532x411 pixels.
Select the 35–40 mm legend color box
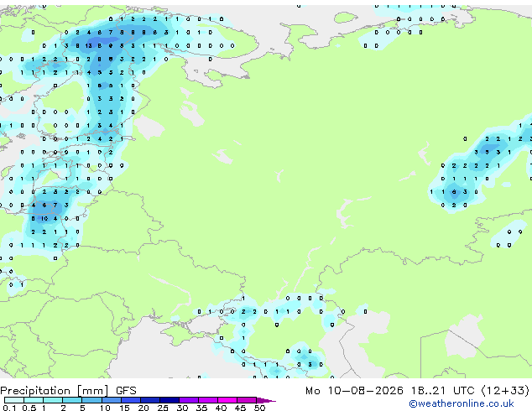coord(208,400)
